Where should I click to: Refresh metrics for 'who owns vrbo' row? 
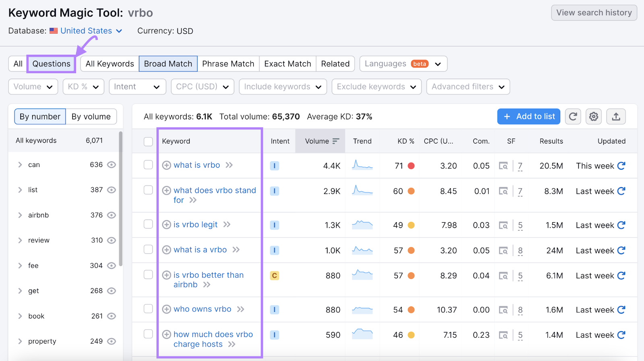pyautogui.click(x=621, y=310)
